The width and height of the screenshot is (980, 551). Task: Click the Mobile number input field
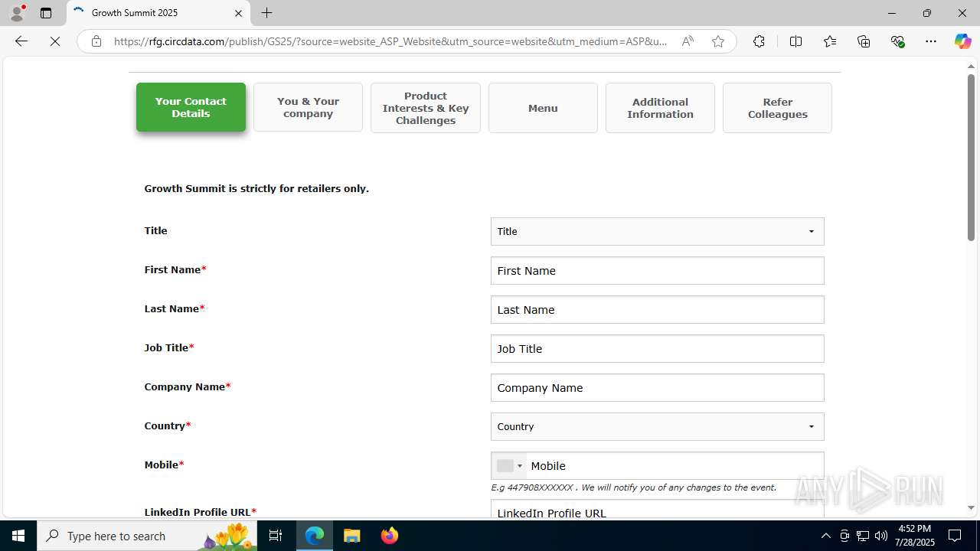point(675,465)
